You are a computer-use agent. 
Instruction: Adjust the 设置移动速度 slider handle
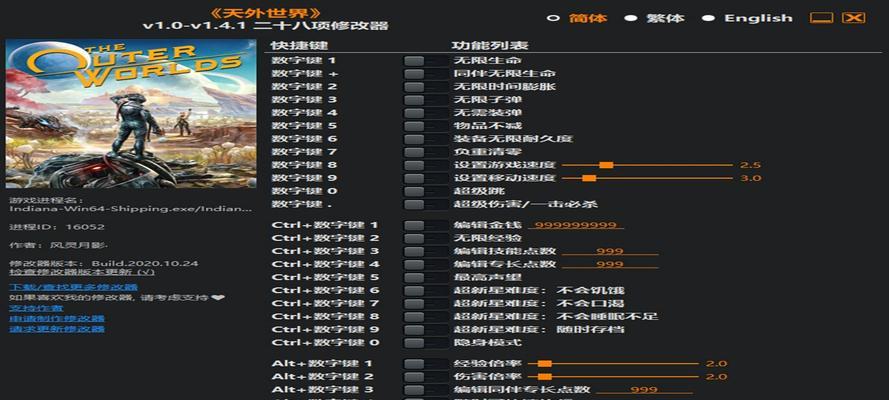[589, 178]
